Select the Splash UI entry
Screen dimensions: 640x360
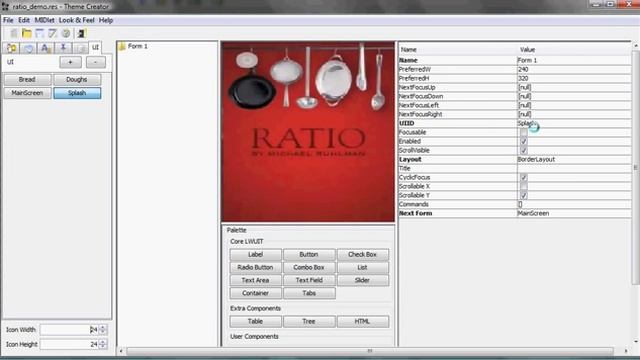pos(77,93)
